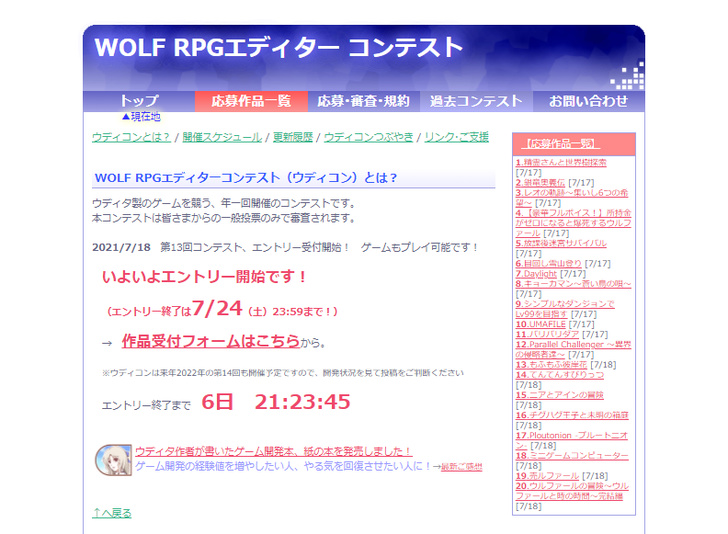Open entry 5 放課後迷宮サバイバル
This screenshot has height=534, width=728.
coord(561,243)
